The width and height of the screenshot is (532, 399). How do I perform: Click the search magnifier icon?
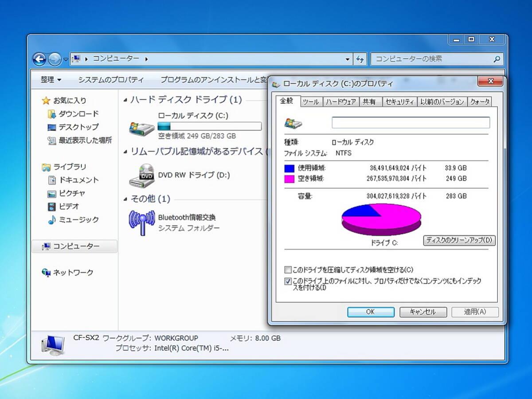[497, 59]
